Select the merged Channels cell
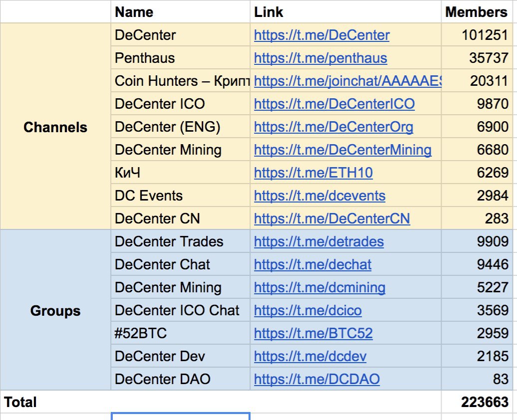The height and width of the screenshot is (420, 517). coord(55,127)
